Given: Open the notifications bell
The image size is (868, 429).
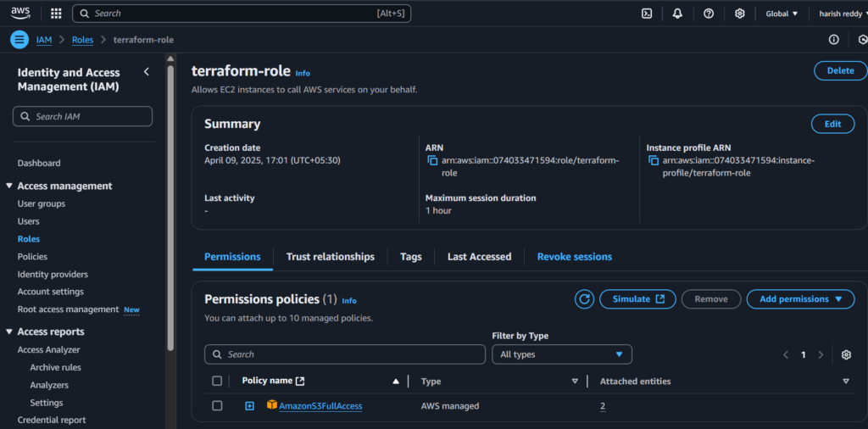Looking at the screenshot, I should (x=677, y=14).
